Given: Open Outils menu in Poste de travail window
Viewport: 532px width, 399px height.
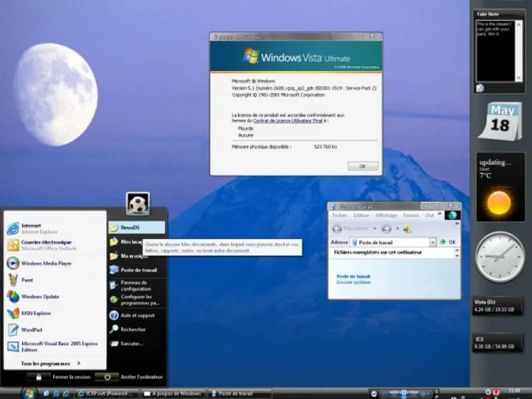Looking at the screenshot, I should (430, 215).
